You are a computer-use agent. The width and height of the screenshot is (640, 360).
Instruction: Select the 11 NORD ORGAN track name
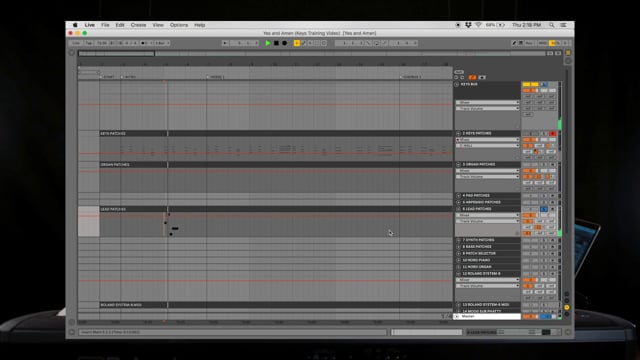(477, 267)
